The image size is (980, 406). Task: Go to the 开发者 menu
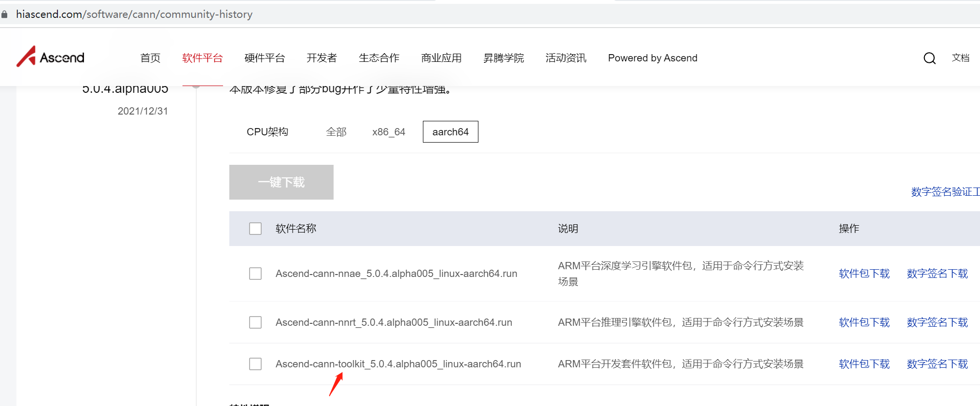point(322,58)
